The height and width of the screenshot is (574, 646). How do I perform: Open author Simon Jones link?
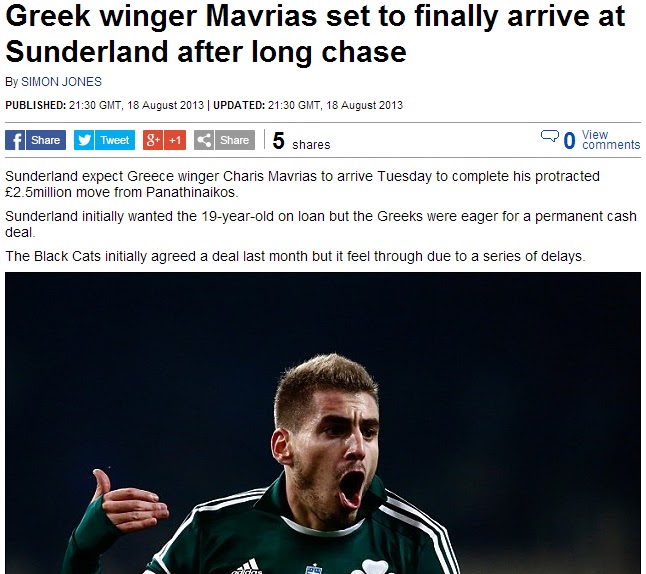(x=61, y=82)
